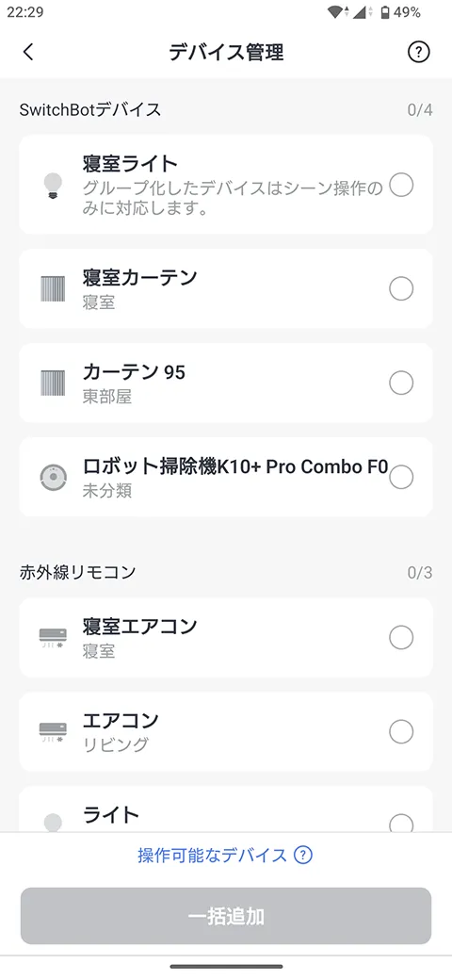
Task: Select the 寝室カーテン radio button
Action: [401, 289]
